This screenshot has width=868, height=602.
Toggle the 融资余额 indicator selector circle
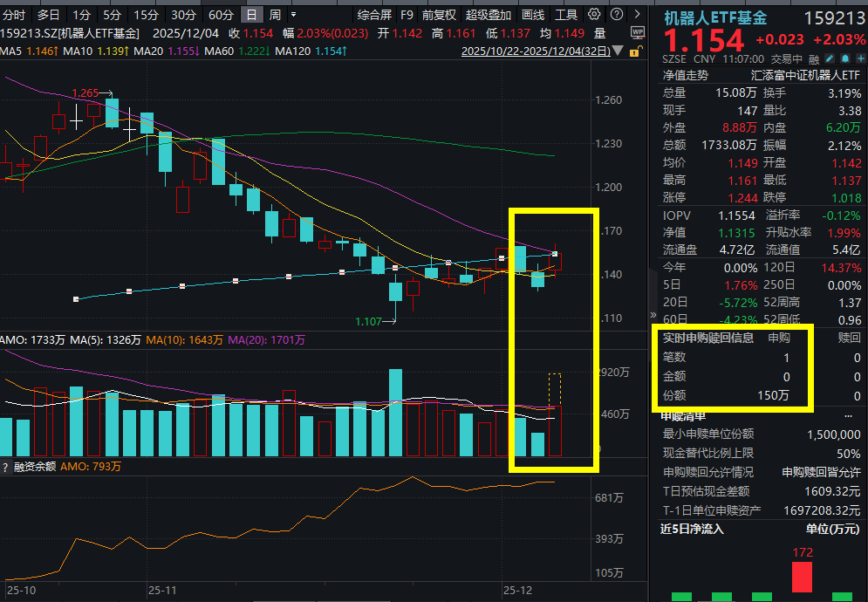(x=6, y=467)
